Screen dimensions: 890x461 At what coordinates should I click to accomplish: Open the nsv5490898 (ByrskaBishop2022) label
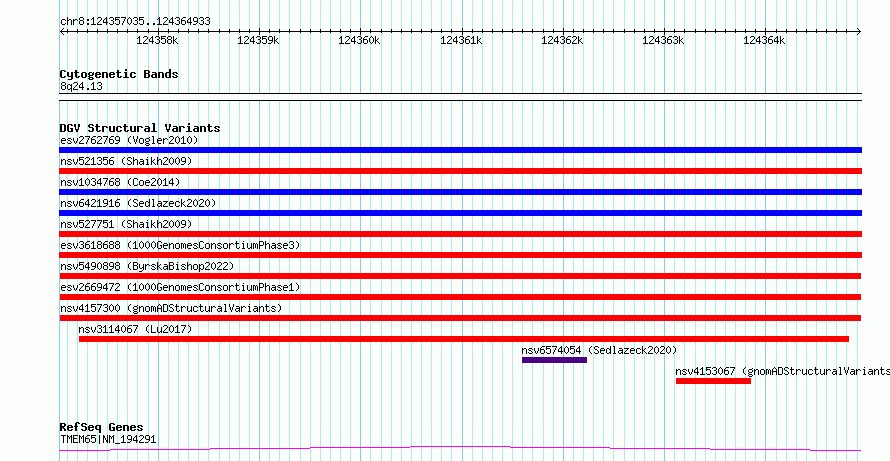click(x=147, y=266)
